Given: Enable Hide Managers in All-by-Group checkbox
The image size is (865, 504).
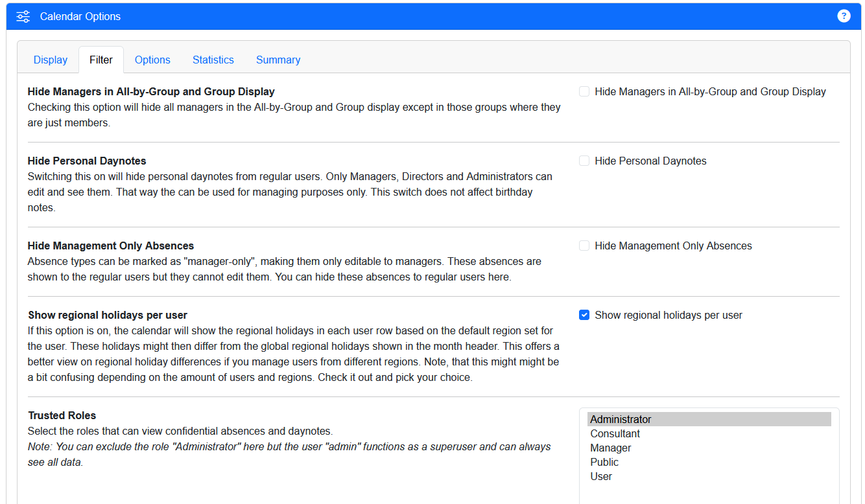Looking at the screenshot, I should pos(584,92).
